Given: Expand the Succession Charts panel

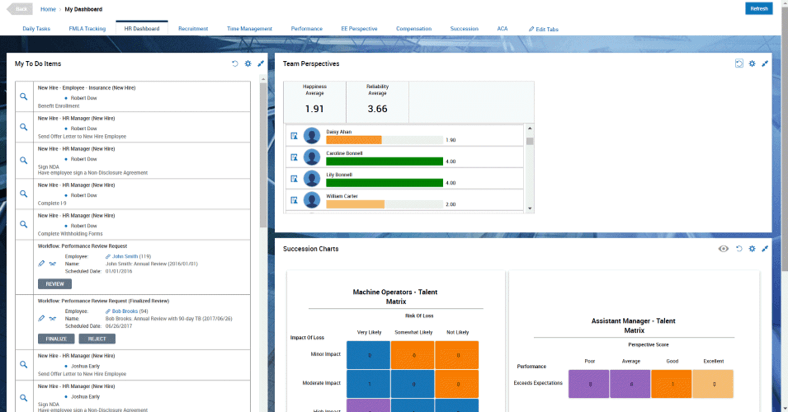Looking at the screenshot, I should (x=765, y=249).
